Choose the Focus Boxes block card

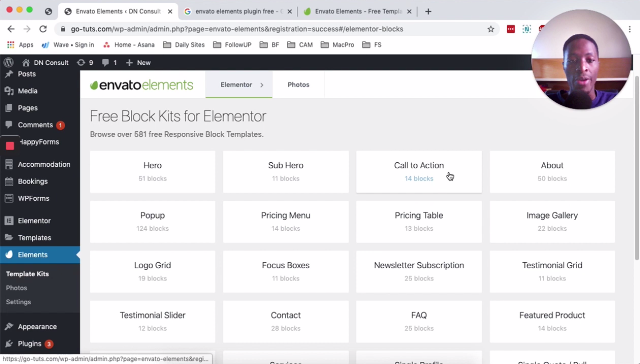[286, 272]
